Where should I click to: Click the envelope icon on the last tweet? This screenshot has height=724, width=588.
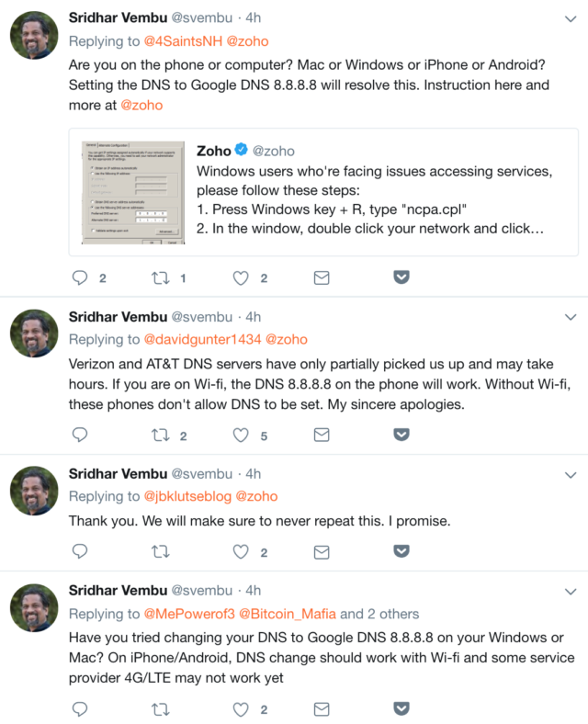[322, 709]
